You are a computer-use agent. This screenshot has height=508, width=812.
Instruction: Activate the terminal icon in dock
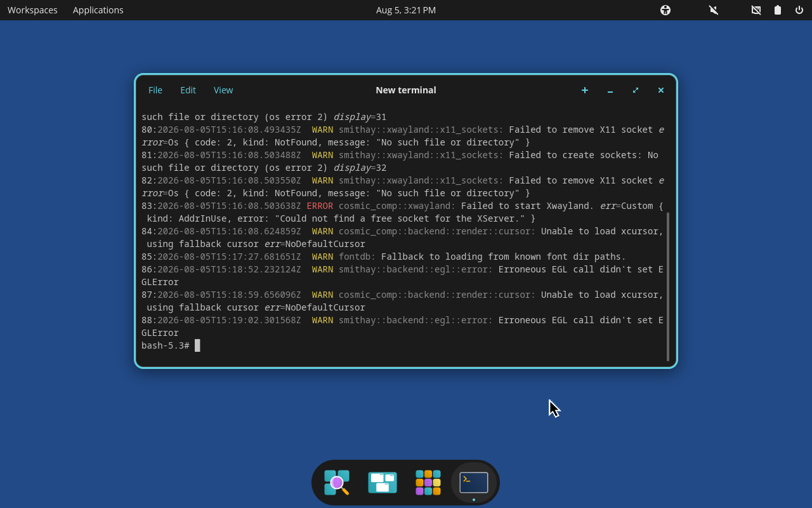(474, 483)
